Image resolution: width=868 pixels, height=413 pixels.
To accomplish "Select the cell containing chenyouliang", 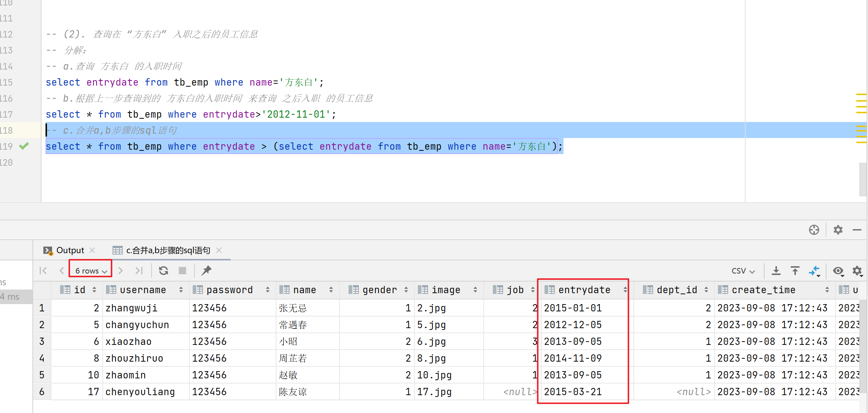I will [140, 392].
